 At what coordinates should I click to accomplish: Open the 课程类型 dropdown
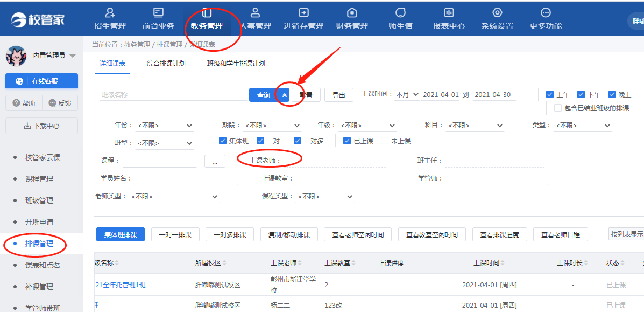click(325, 197)
